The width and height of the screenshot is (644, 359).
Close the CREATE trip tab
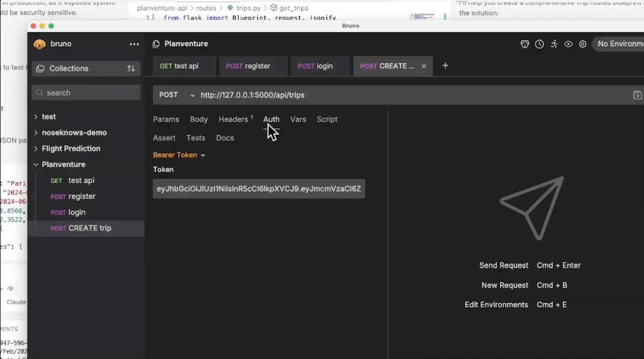point(424,66)
